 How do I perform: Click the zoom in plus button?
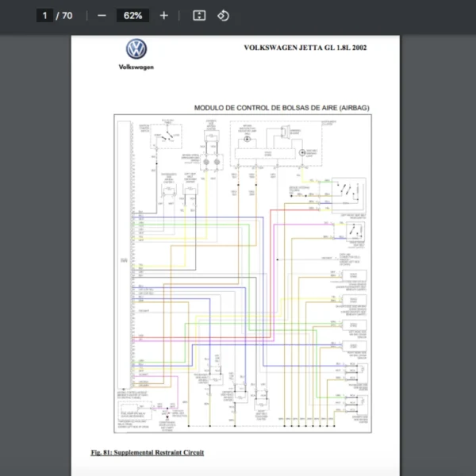[164, 16]
